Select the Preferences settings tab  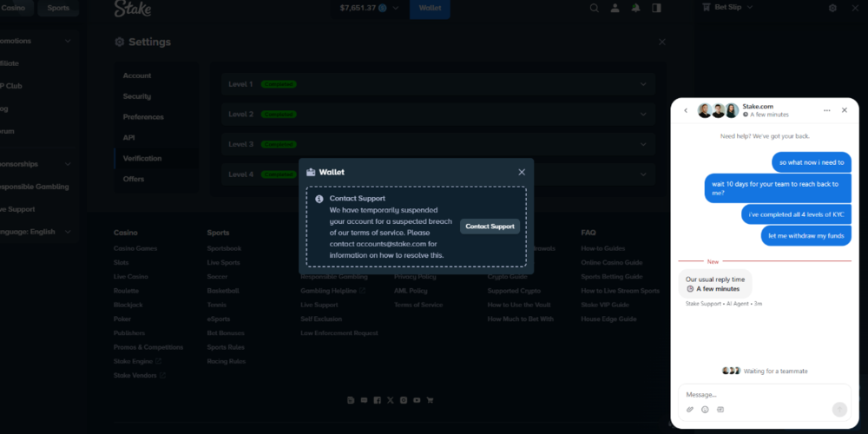143,117
